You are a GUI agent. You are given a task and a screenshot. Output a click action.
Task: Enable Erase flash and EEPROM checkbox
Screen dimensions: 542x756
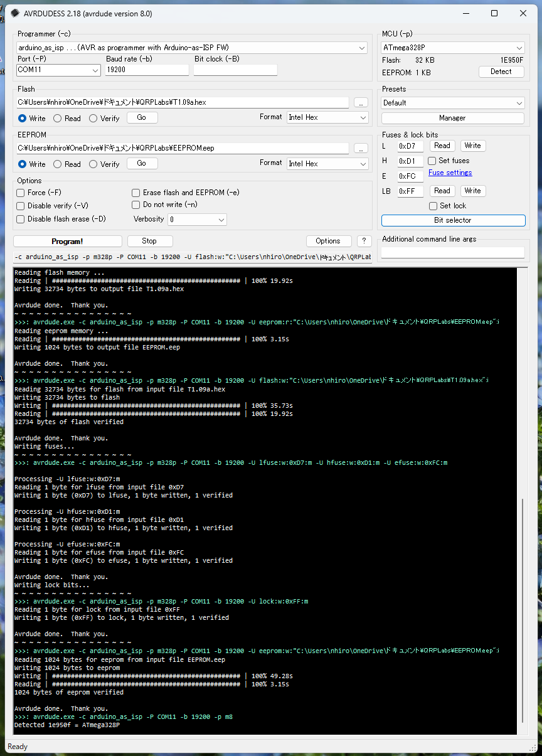(136, 193)
